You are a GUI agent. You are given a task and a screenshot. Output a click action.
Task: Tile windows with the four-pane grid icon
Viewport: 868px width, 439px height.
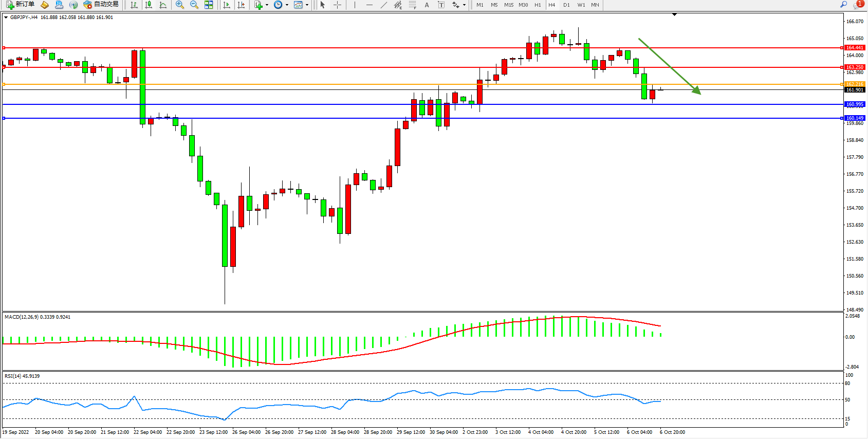[209, 5]
